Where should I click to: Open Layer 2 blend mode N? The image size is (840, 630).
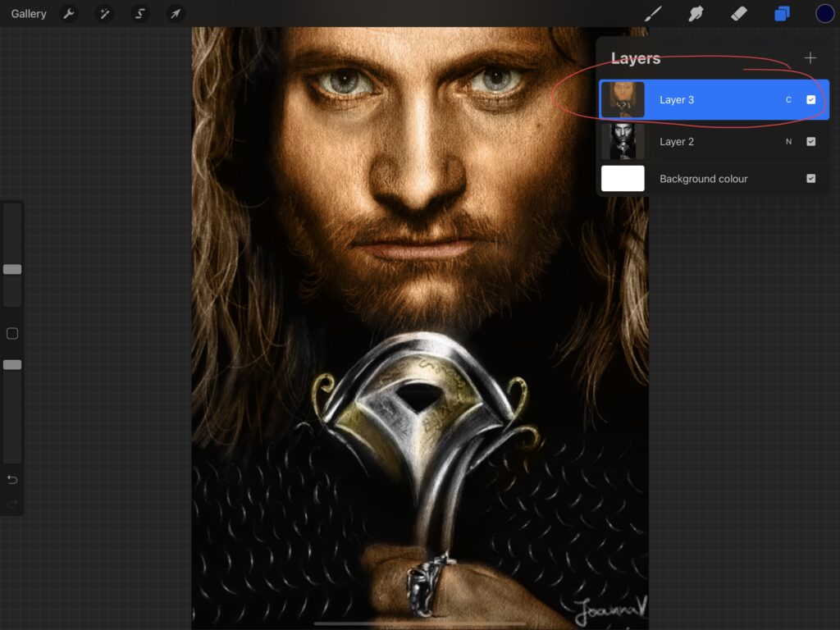click(x=788, y=142)
